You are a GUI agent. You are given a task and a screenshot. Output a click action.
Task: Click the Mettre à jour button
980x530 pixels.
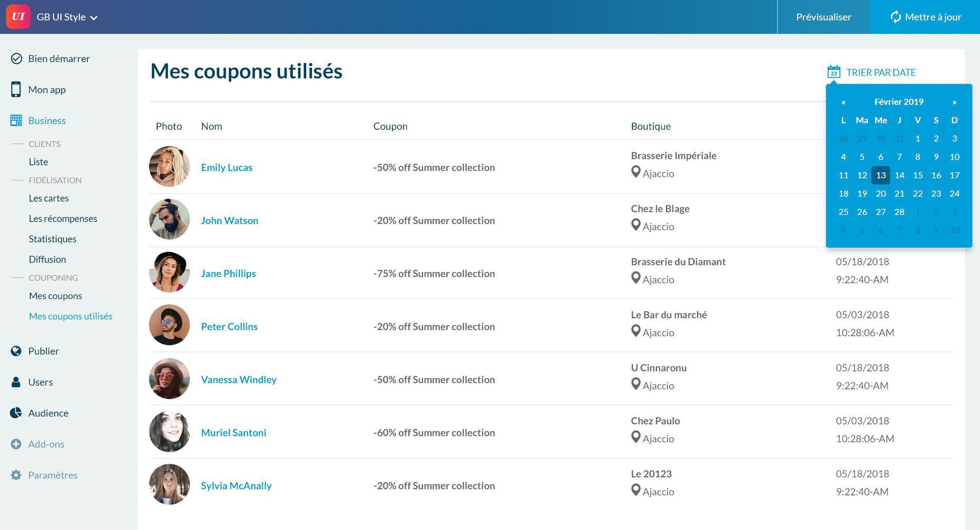pyautogui.click(x=925, y=17)
